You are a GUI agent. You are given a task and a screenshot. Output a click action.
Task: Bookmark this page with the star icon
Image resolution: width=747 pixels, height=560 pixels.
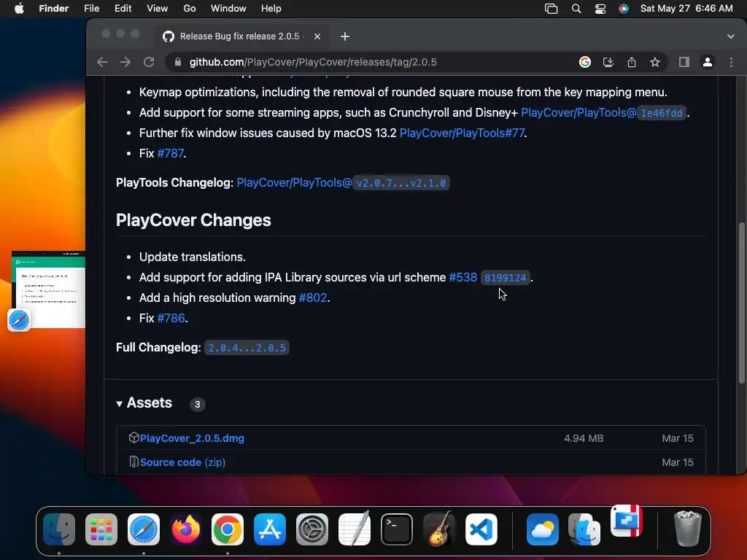[655, 62]
